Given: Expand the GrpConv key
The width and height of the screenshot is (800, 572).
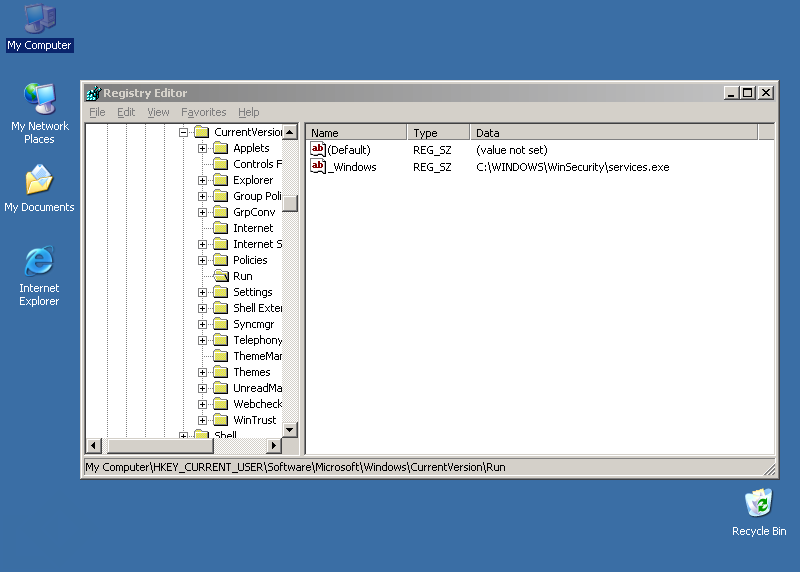Looking at the screenshot, I should [203, 212].
